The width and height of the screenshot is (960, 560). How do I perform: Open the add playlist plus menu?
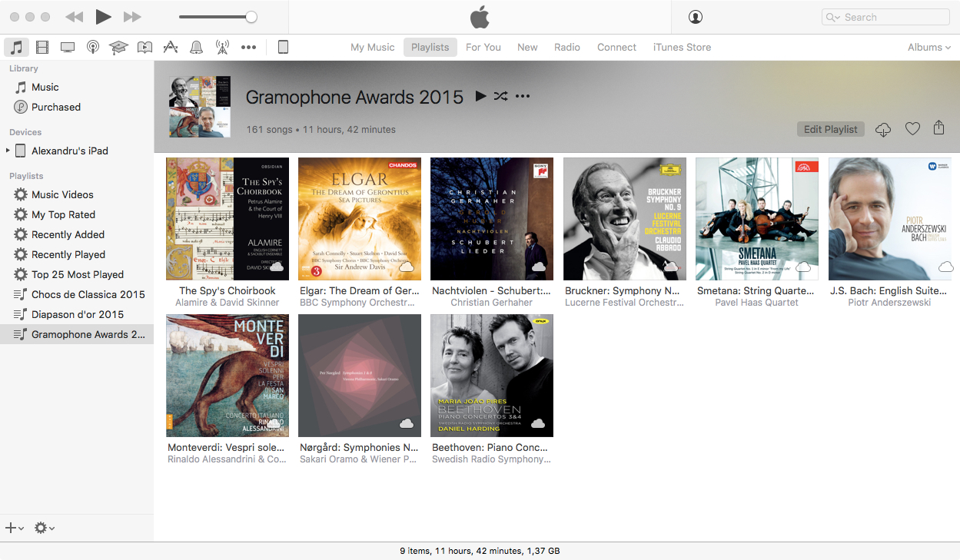pyautogui.click(x=14, y=528)
